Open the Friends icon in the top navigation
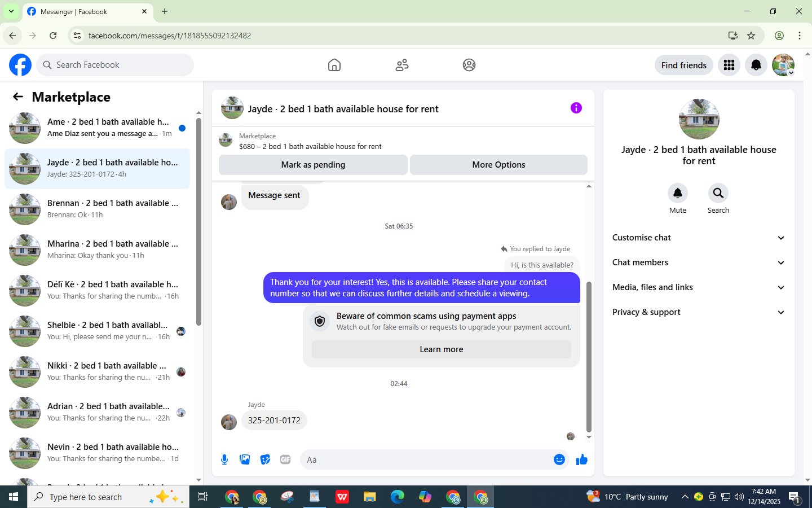 (402, 65)
